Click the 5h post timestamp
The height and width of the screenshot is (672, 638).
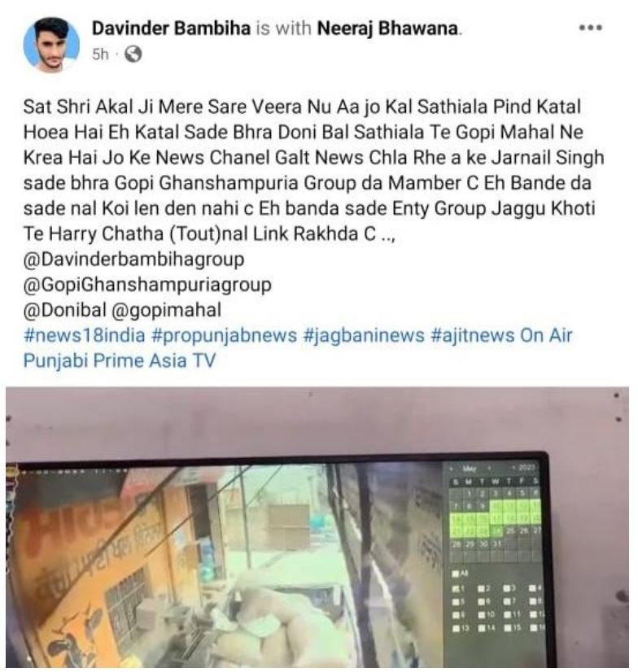coord(101,55)
